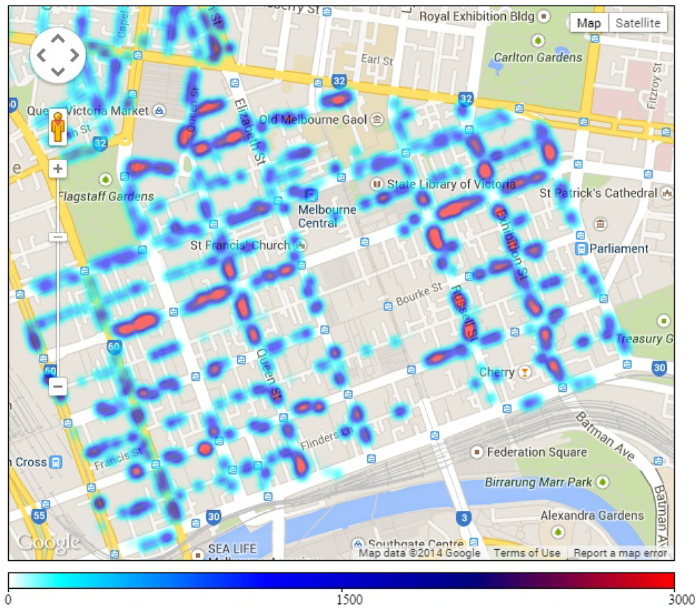
Task: Click the Flagstaff Gardens park icon
Action: (x=105, y=180)
